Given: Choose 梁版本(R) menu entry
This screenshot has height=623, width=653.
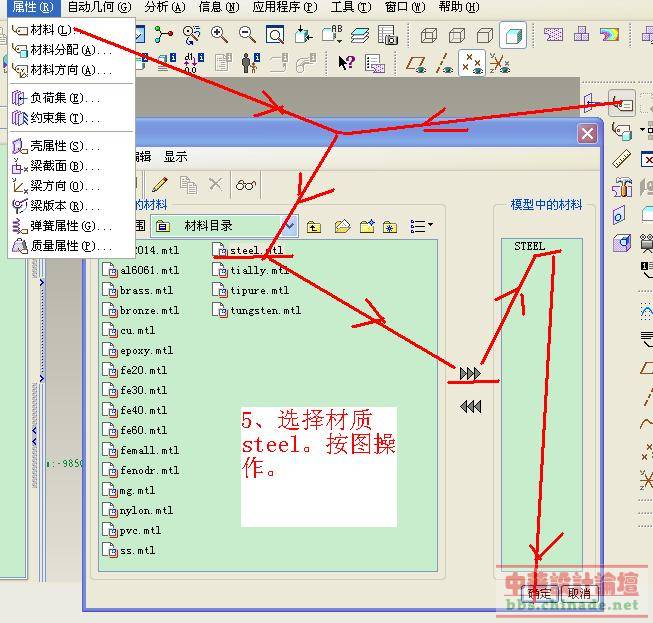Looking at the screenshot, I should 71,206.
